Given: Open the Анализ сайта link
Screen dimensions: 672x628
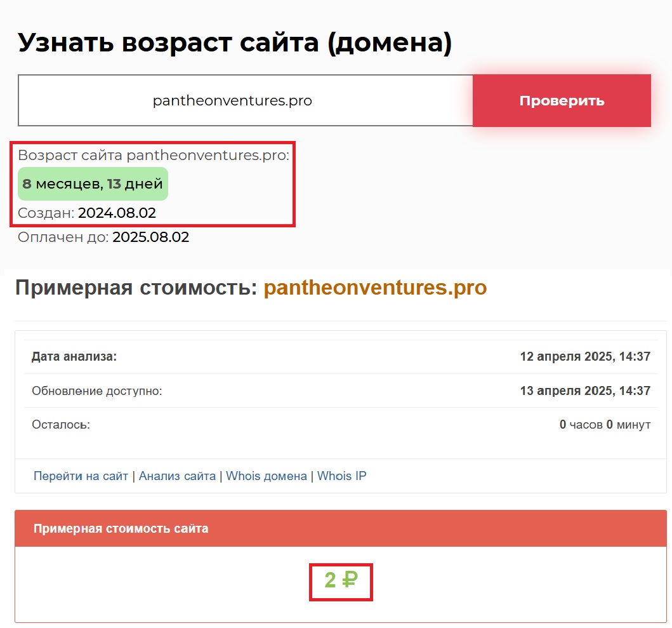Looking at the screenshot, I should 177,476.
